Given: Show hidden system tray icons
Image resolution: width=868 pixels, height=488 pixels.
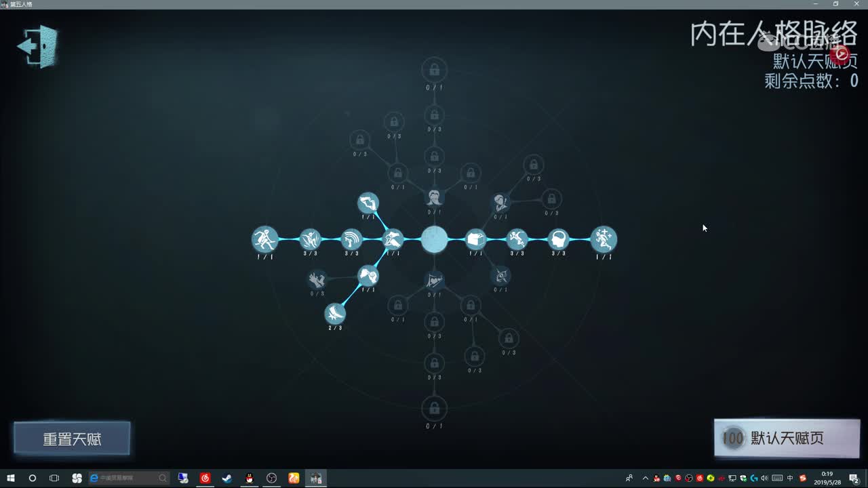Looking at the screenshot, I should pyautogui.click(x=645, y=479).
